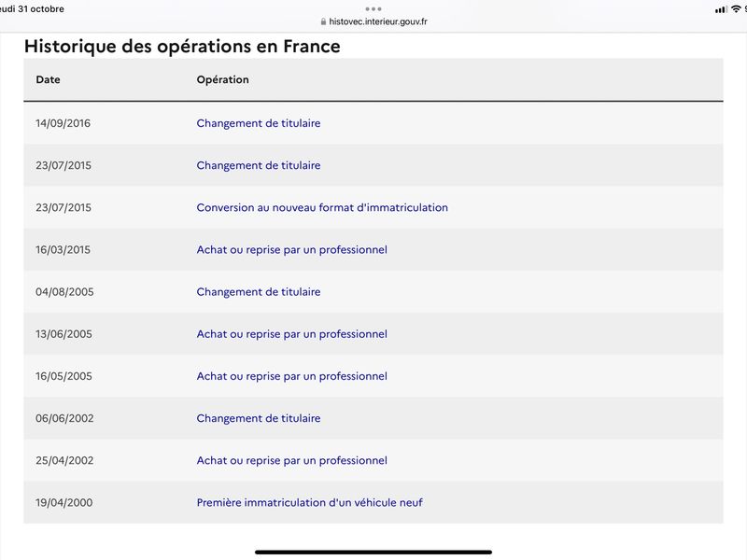Open 16/05/2005 Achat ou reprise link
The height and width of the screenshot is (560, 747).
291,376
